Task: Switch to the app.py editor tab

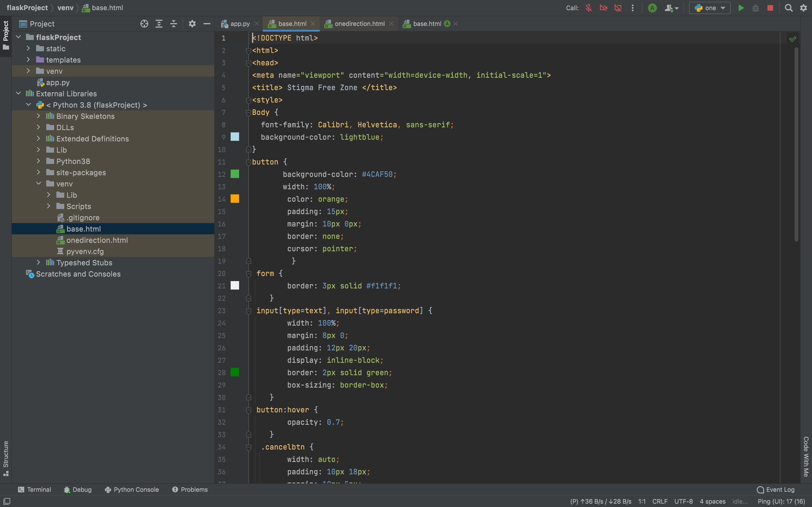Action: click(x=240, y=24)
